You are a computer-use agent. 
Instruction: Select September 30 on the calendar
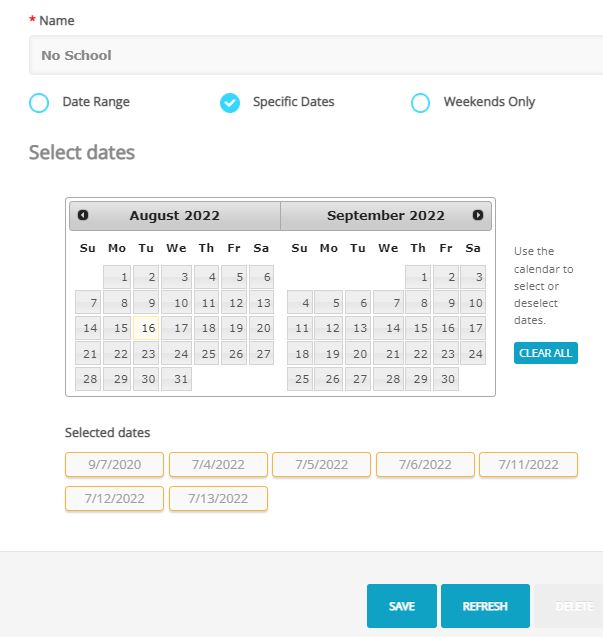tap(446, 379)
